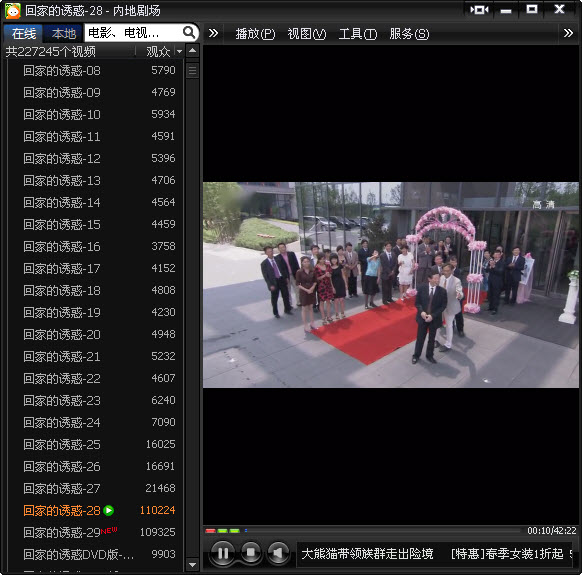Image resolution: width=582 pixels, height=575 pixels.
Task: Switch to the 在线 tab
Action: [23, 34]
